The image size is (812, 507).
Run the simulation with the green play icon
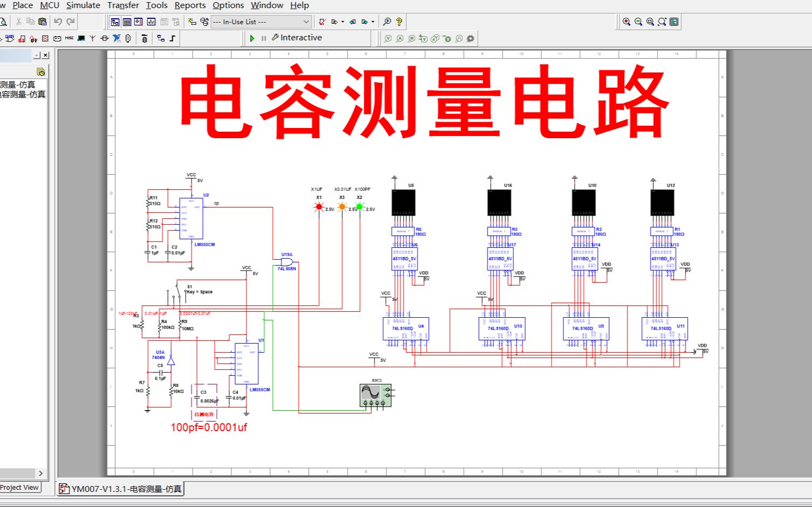pyautogui.click(x=252, y=38)
